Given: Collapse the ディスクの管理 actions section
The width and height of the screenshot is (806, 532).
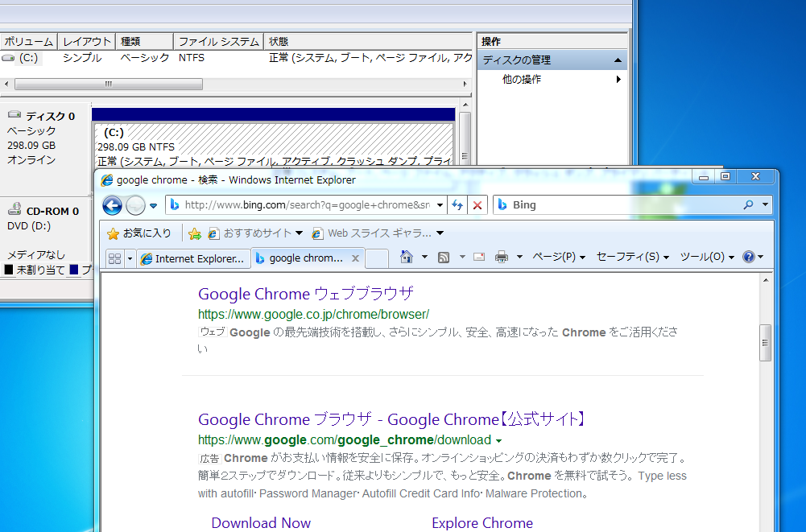Looking at the screenshot, I should pos(618,60).
